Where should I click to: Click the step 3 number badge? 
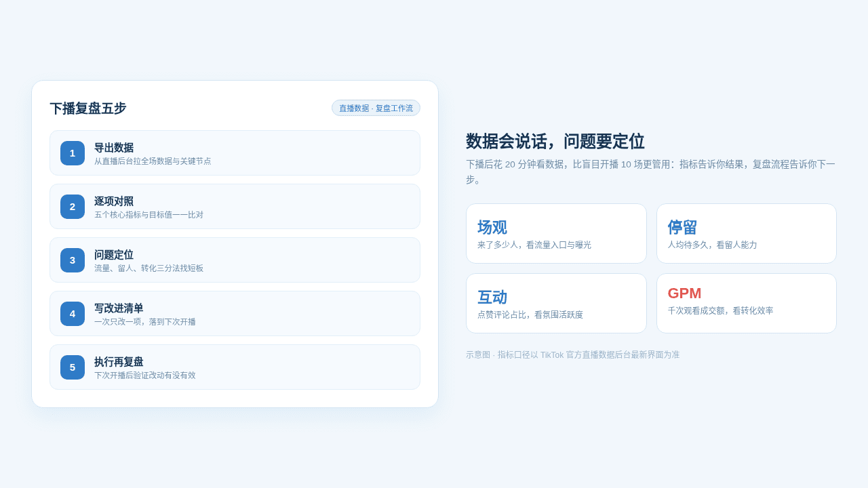73,260
